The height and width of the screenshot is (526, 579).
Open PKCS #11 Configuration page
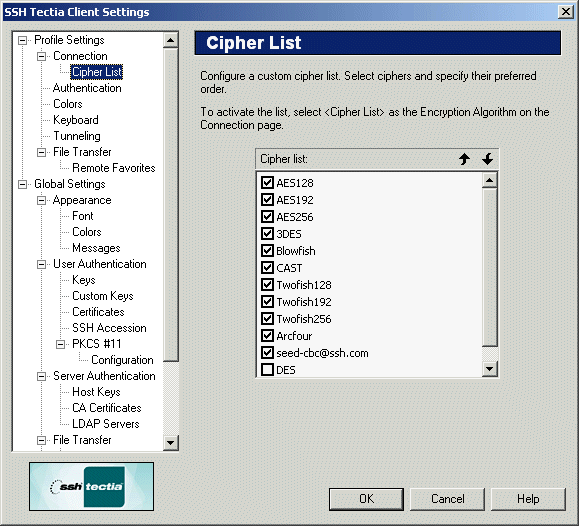click(122, 360)
